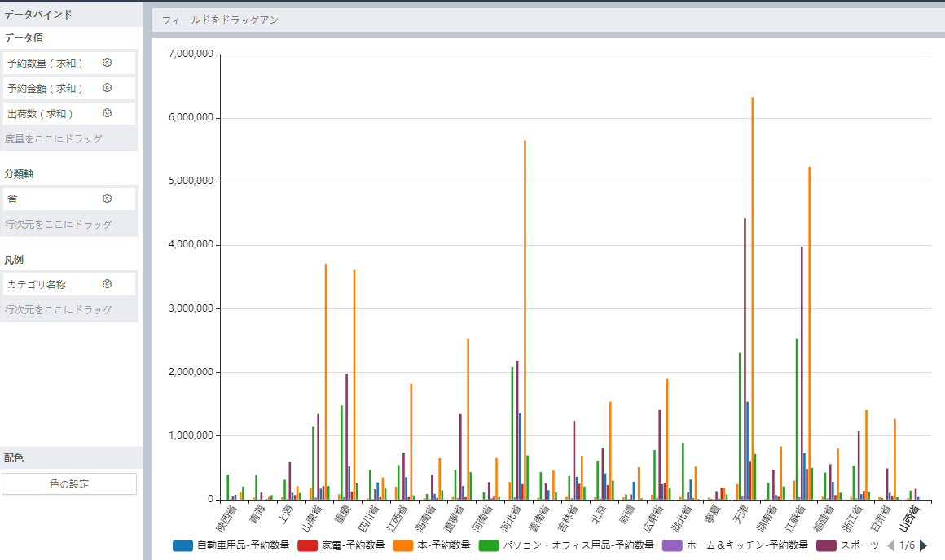Click the 山西省 axis label

[x=910, y=518]
